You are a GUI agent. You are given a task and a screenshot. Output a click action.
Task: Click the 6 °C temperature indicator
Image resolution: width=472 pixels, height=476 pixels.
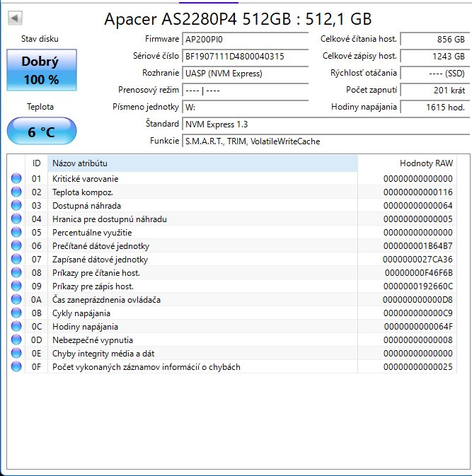coord(42,132)
